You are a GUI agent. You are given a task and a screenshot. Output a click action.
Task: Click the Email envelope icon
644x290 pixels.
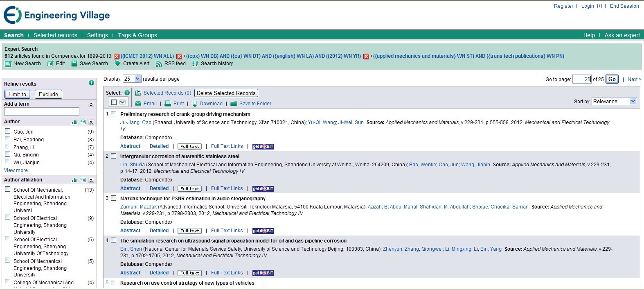tap(138, 104)
